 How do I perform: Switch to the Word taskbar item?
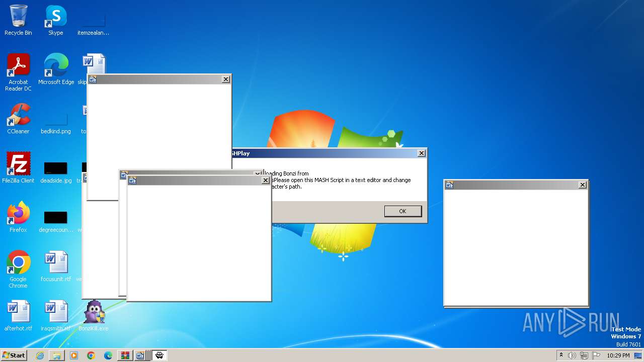point(141,355)
